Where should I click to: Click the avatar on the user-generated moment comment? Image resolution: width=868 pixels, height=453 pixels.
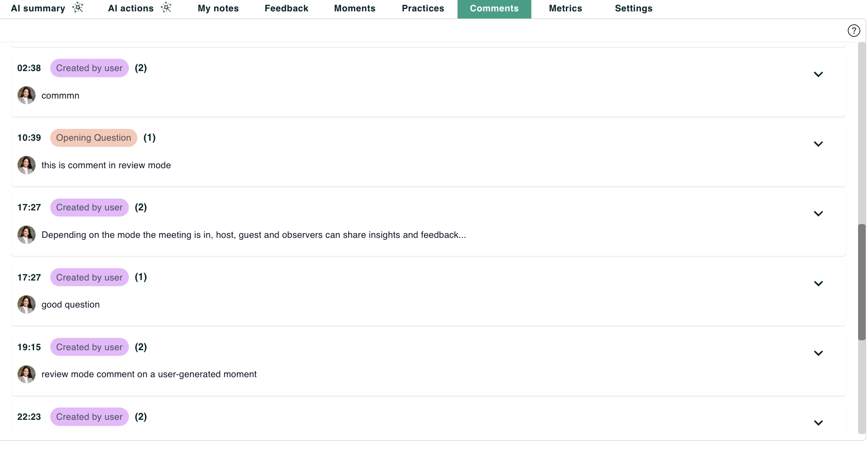(26, 374)
